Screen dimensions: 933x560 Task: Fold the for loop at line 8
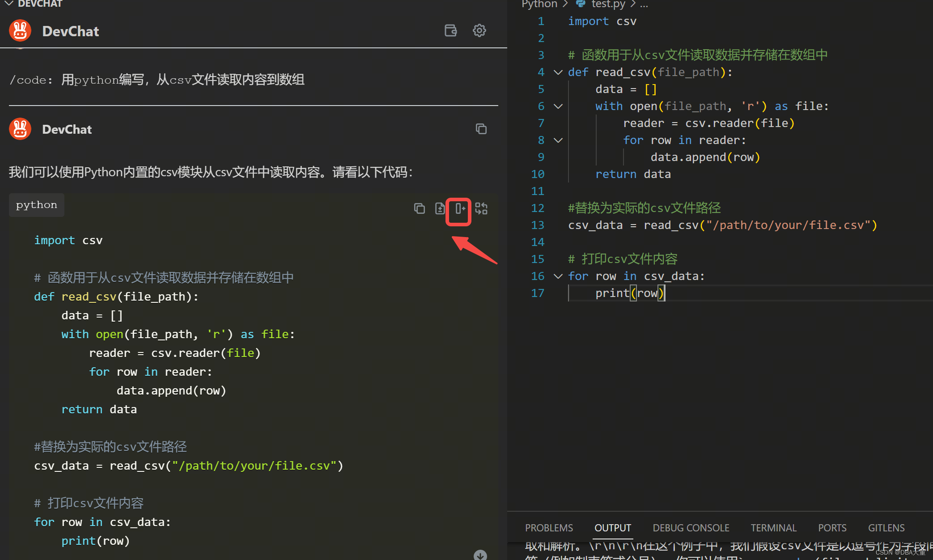point(558,140)
